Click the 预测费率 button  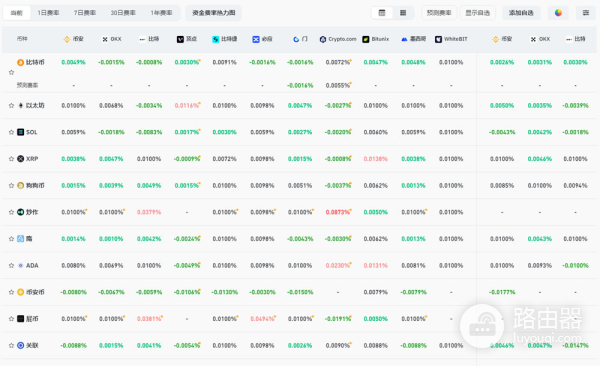pyautogui.click(x=439, y=13)
